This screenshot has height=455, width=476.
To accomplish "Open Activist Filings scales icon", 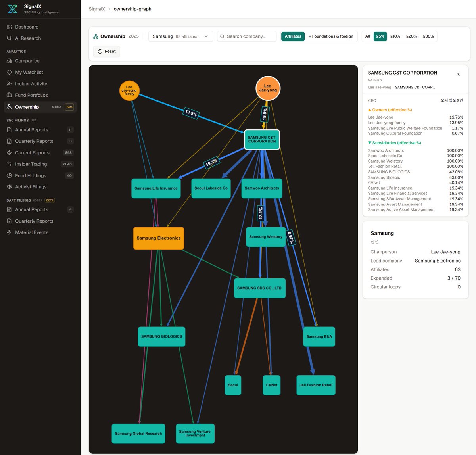I will (x=9, y=187).
